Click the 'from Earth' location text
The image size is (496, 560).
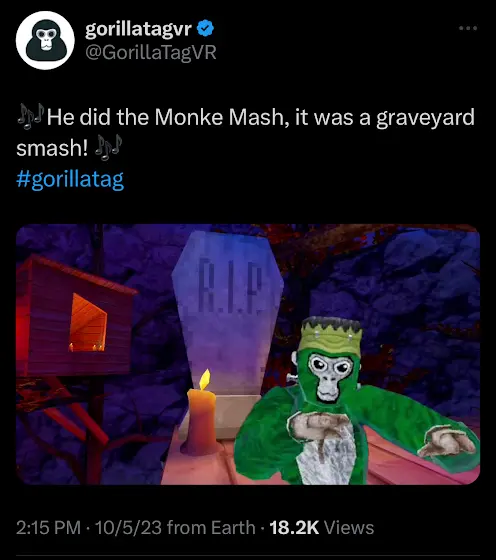(x=211, y=528)
